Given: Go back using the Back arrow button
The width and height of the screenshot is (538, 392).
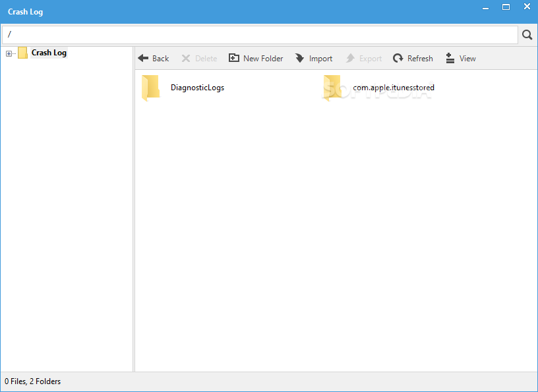Looking at the screenshot, I should click(x=154, y=59).
